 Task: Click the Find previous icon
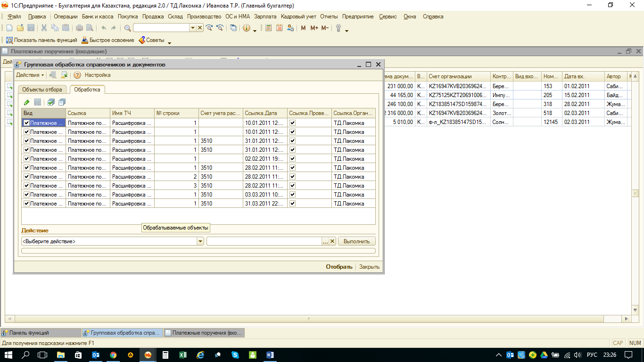point(219,28)
